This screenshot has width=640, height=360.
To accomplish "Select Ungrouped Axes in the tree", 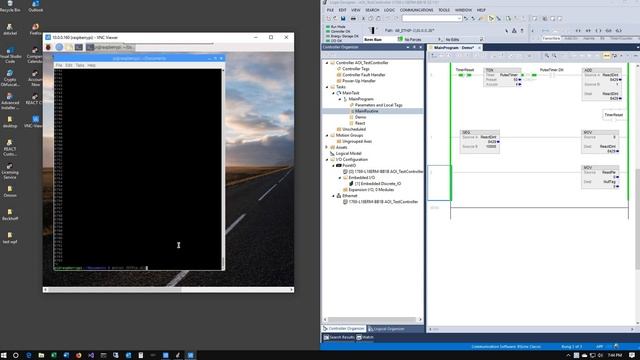I will click(357, 141).
